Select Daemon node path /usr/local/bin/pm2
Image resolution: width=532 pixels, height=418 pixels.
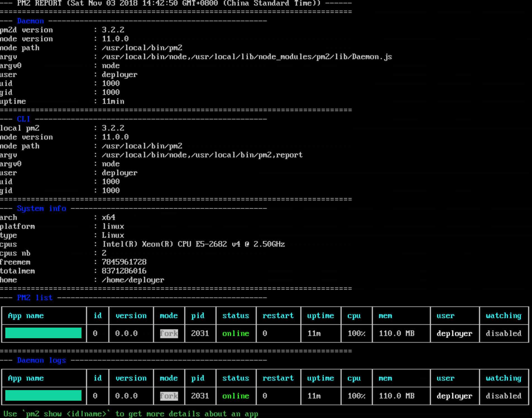pos(142,48)
